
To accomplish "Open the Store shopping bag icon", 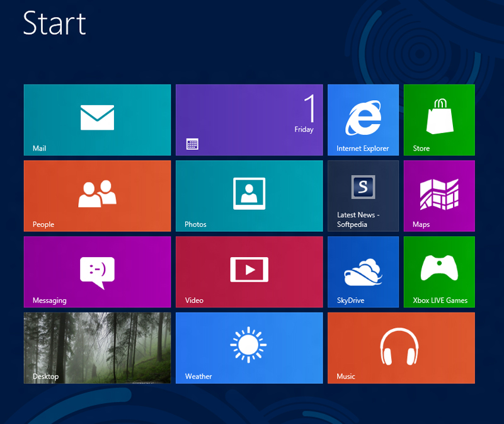I will 440,116.
